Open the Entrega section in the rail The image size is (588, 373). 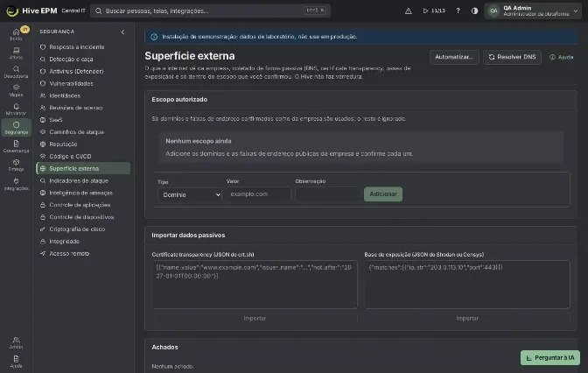tap(16, 165)
